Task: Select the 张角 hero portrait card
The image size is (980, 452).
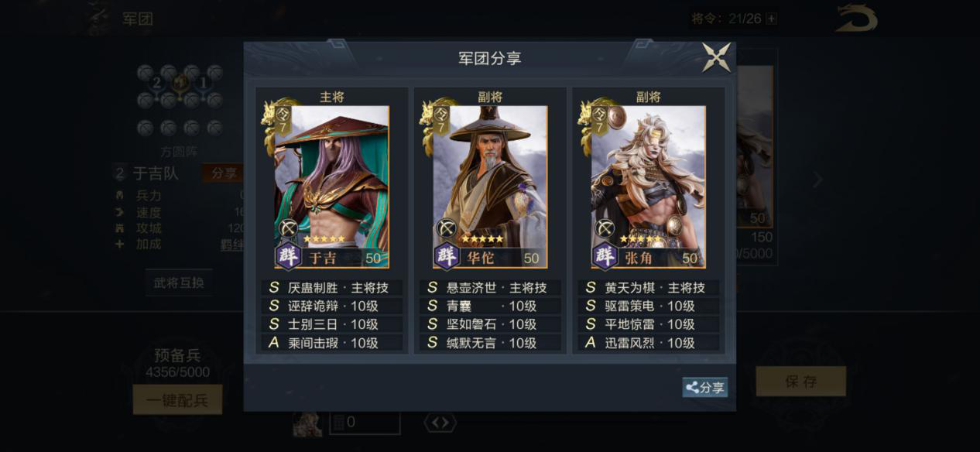Action: click(x=649, y=187)
